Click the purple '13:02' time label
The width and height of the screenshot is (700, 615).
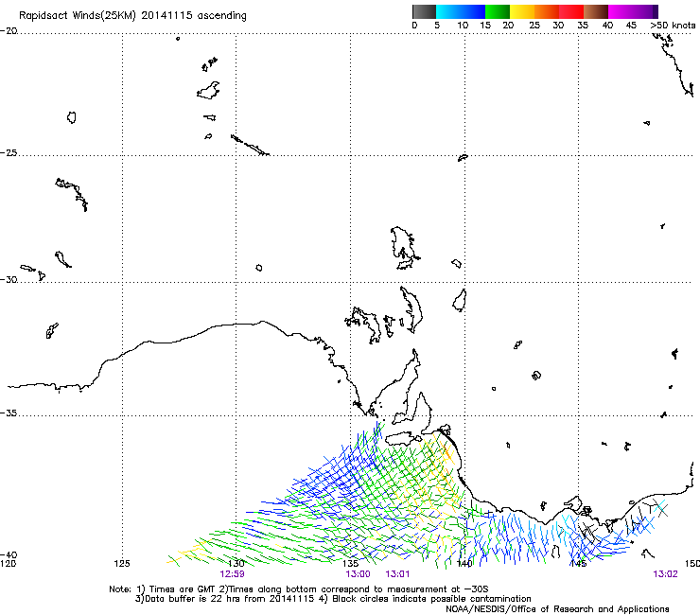665,574
